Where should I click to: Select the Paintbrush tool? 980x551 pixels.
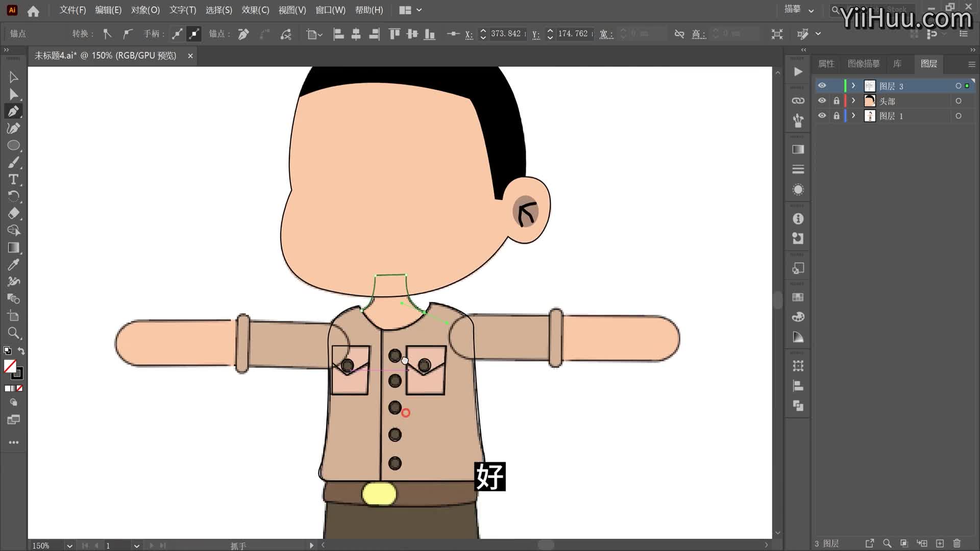click(x=14, y=163)
